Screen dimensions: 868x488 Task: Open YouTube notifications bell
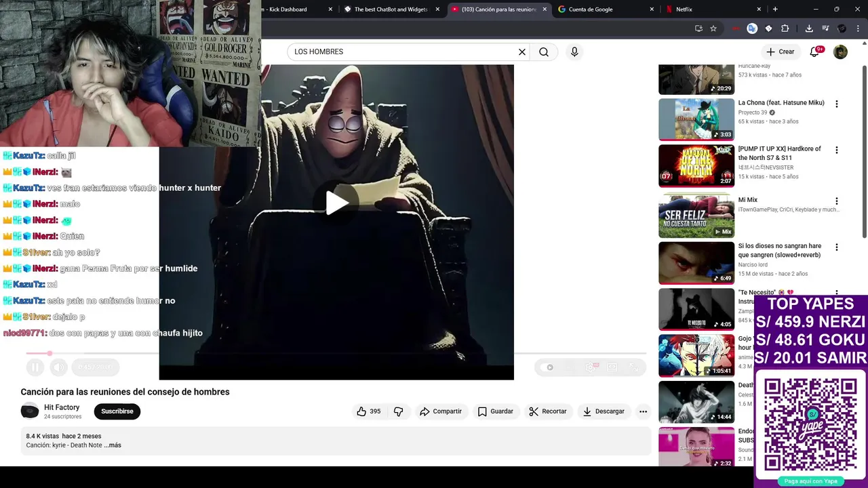pos(814,52)
